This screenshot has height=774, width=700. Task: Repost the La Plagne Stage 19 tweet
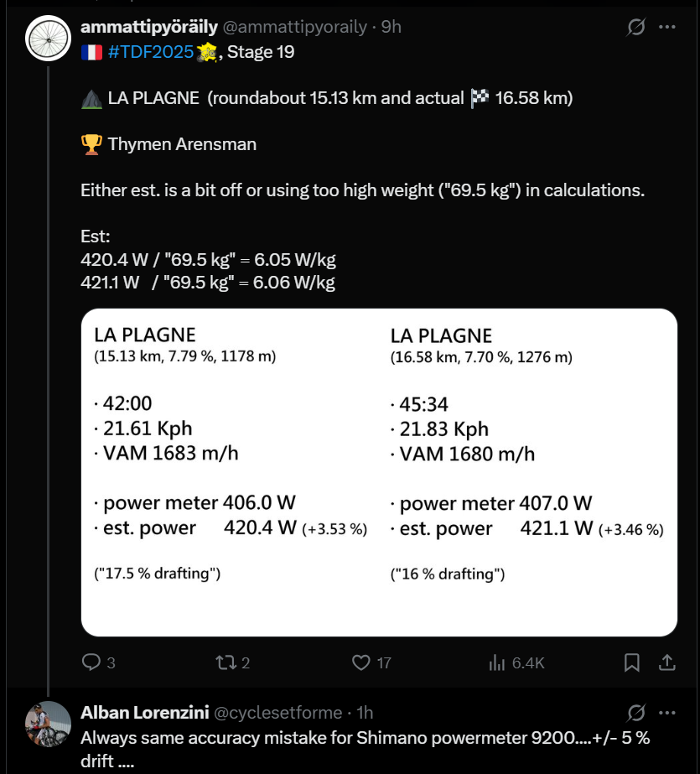226,662
